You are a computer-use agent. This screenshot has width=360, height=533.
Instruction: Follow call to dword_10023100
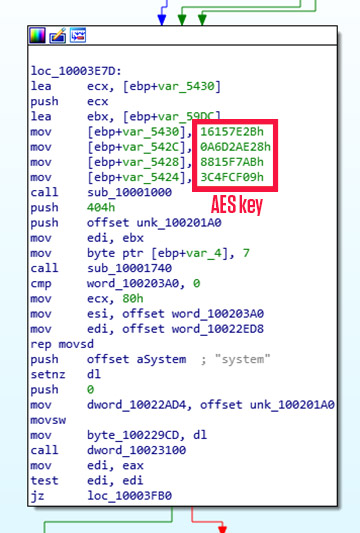tap(136, 450)
